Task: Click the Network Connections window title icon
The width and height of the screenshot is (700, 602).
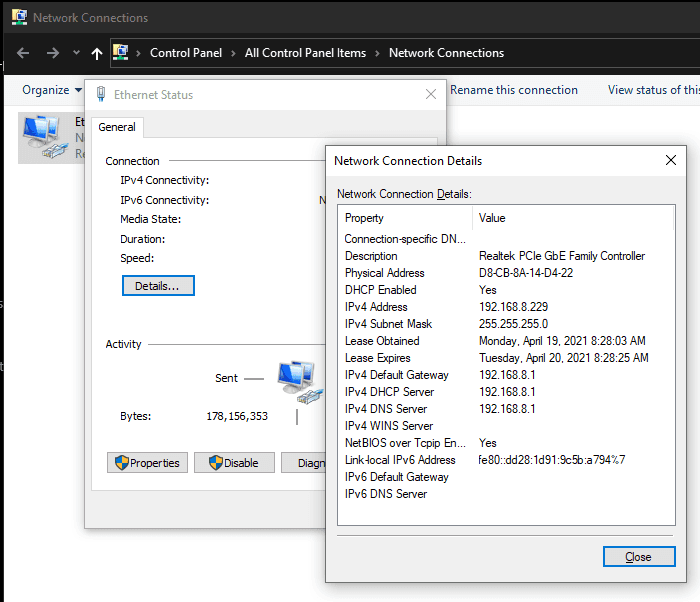Action: click(x=19, y=17)
